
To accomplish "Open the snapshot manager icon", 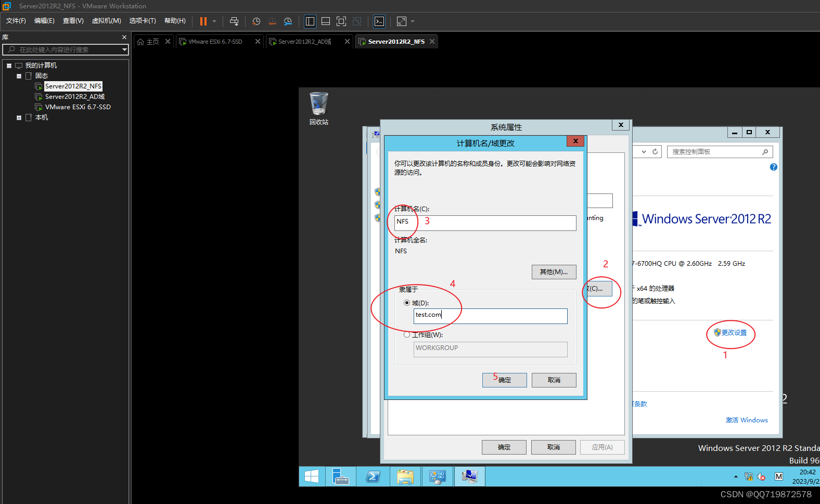I will [288, 21].
